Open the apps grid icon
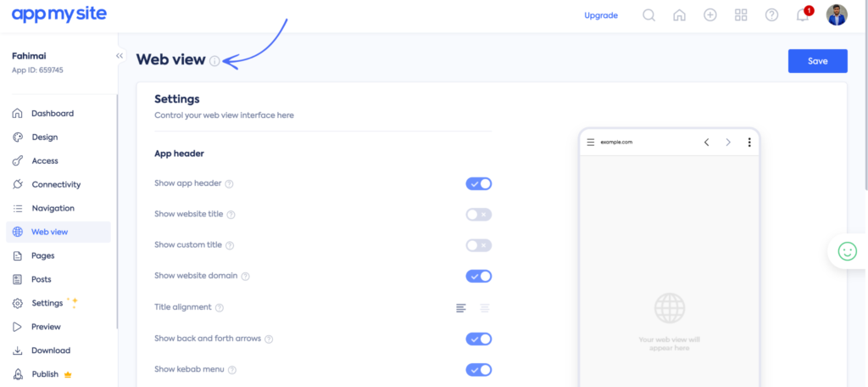 click(x=741, y=15)
